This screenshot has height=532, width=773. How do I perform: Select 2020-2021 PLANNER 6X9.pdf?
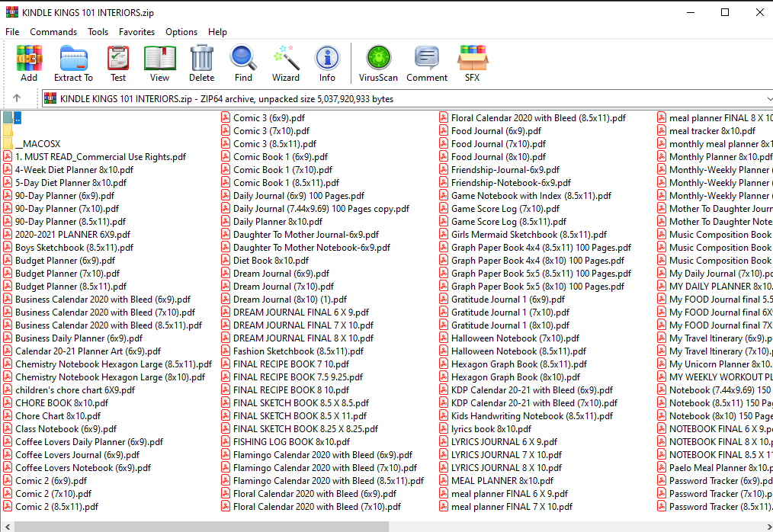67,235
